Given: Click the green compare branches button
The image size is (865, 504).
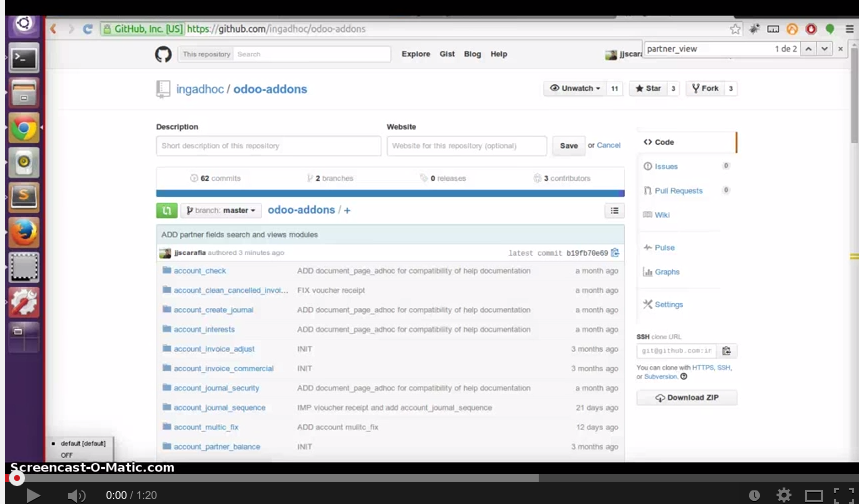Looking at the screenshot, I should [x=167, y=211].
